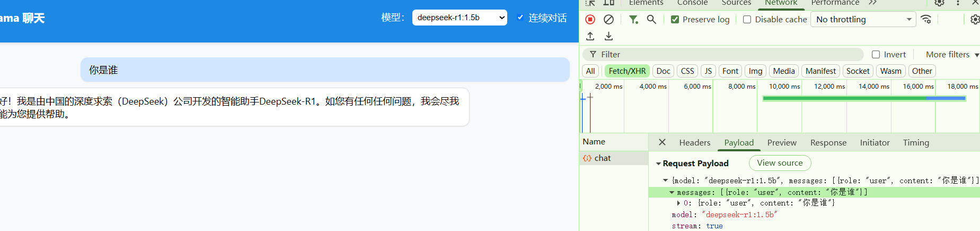Toggle the 连续对话 checkbox
This screenshot has height=231, width=980.
point(520,18)
